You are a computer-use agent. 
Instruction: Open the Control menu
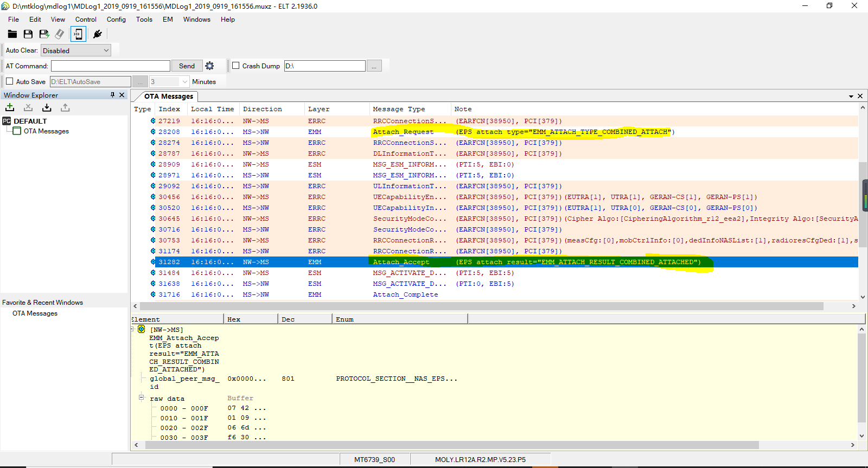pyautogui.click(x=86, y=20)
